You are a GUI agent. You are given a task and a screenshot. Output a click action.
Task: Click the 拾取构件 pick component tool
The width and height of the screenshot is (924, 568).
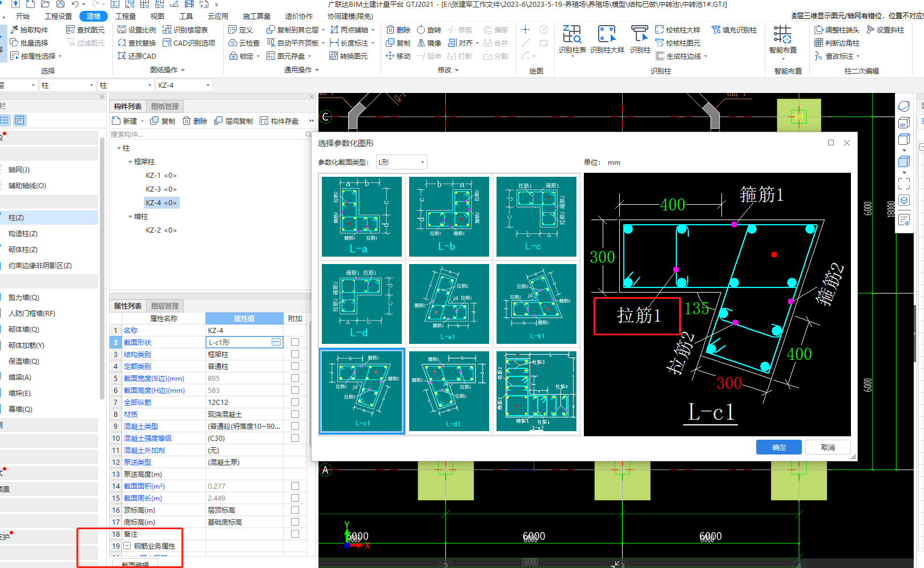[29, 30]
